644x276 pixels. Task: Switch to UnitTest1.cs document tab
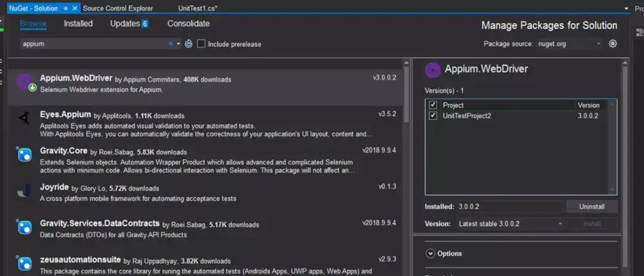(198, 8)
